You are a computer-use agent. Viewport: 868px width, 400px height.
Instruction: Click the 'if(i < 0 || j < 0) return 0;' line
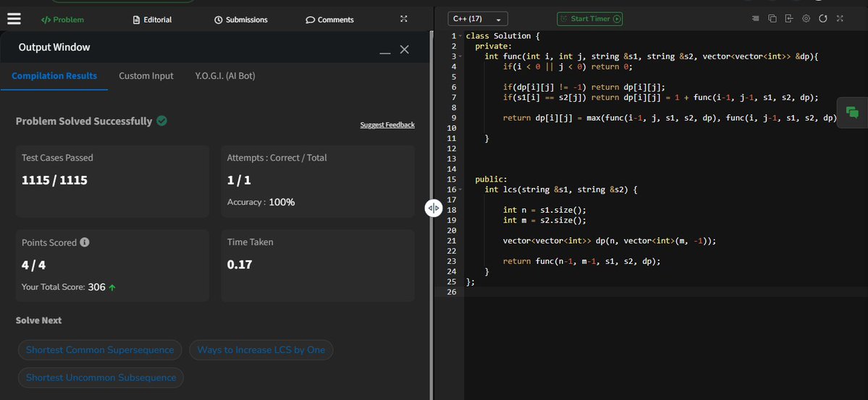568,67
